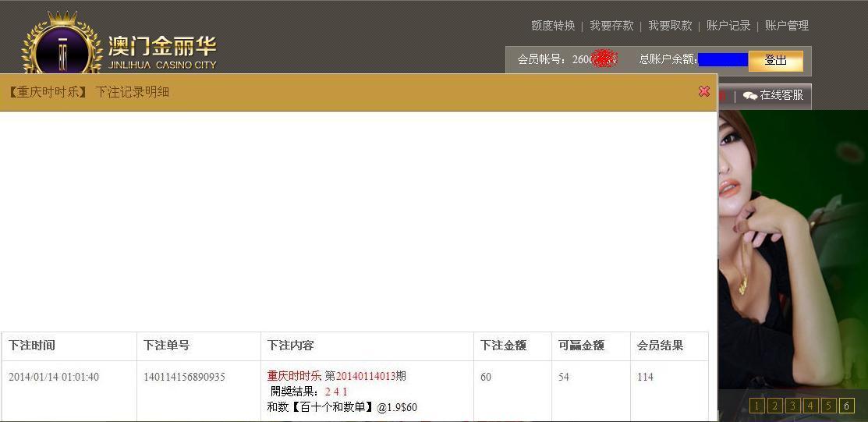The image size is (868, 422).
Task: Click the draw result 2 4 1
Action: point(336,392)
